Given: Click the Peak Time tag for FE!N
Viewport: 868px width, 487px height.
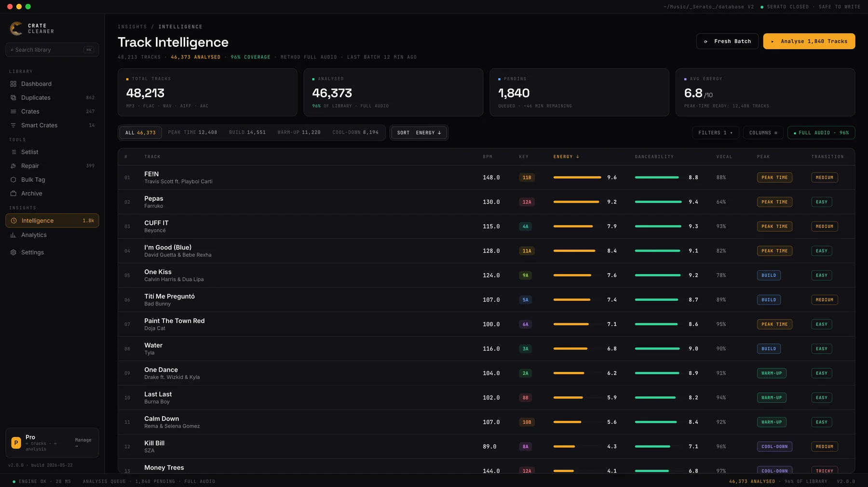Looking at the screenshot, I should tap(774, 178).
